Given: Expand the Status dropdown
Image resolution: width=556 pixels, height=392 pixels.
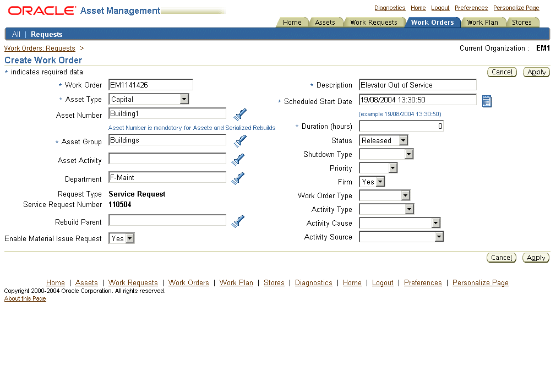Looking at the screenshot, I should [x=383, y=140].
